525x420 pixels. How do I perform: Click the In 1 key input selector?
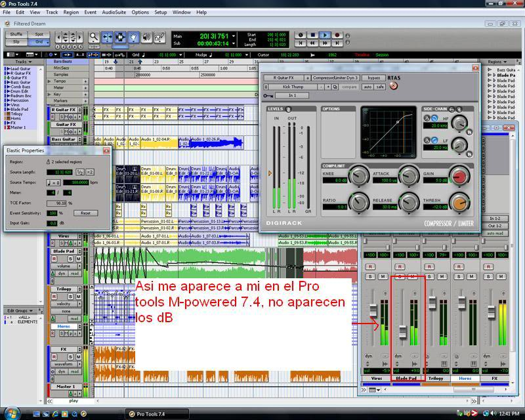coord(292,96)
